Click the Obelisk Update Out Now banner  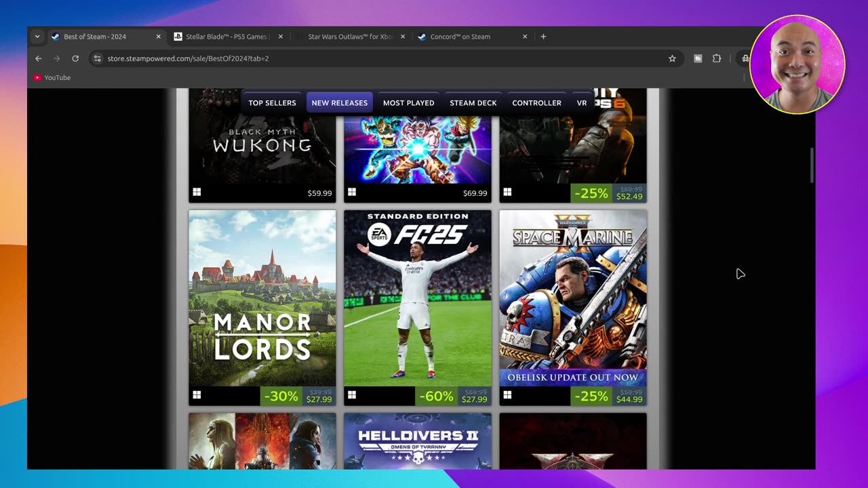[573, 378]
